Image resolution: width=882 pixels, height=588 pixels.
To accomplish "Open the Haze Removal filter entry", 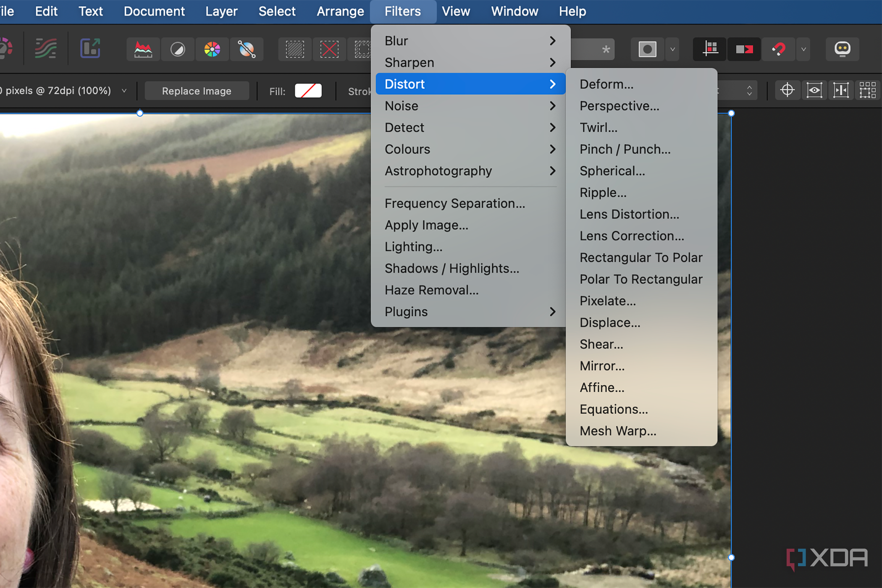I will tap(431, 290).
